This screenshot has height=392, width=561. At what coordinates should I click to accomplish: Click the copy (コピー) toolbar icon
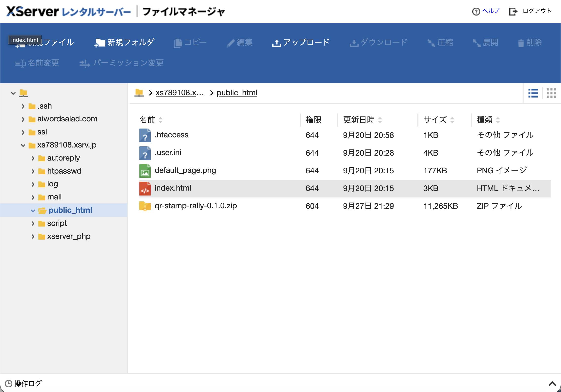(178, 43)
